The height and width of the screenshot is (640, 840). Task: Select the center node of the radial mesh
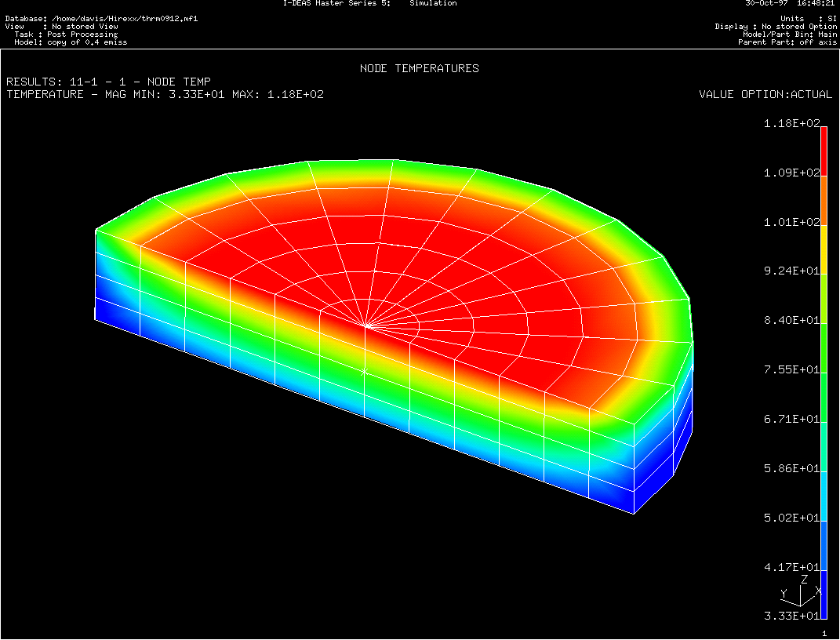367,325
